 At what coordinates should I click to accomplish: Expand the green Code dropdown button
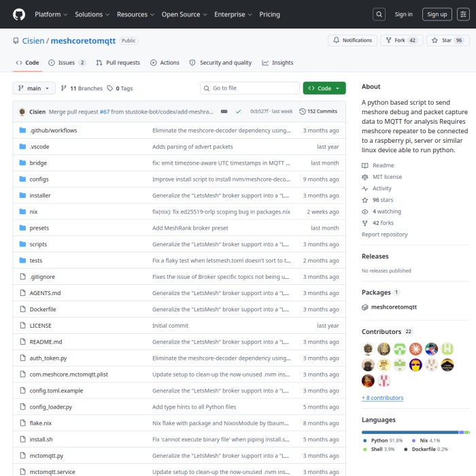[324, 88]
